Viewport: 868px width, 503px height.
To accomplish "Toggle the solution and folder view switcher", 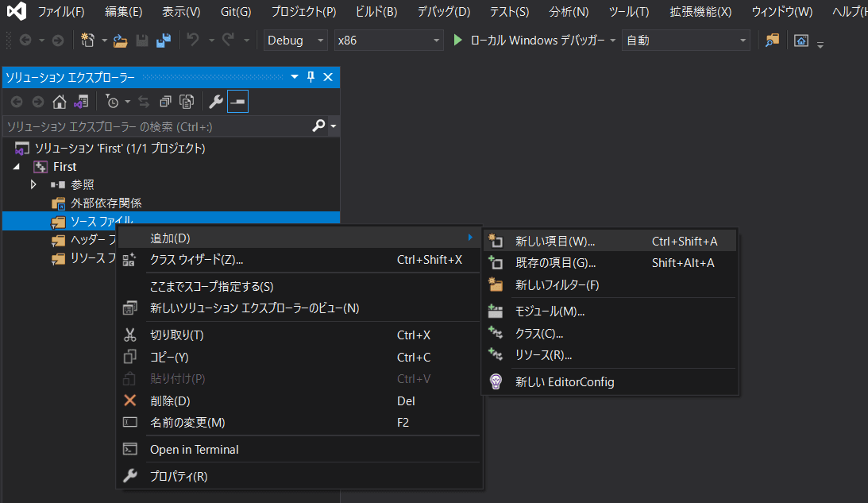I will click(80, 102).
